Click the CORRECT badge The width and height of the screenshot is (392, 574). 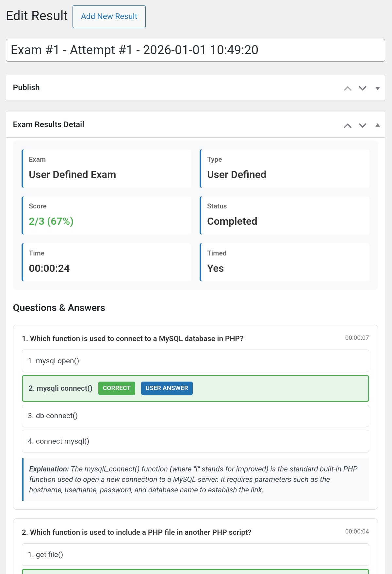tap(117, 388)
